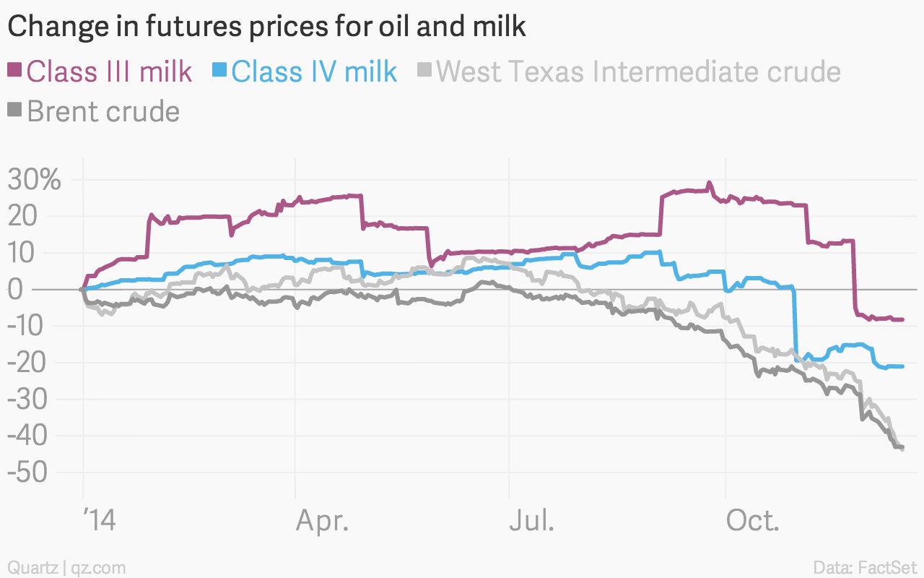Click the chart title about futures prices
924x578 pixels.
(266, 27)
